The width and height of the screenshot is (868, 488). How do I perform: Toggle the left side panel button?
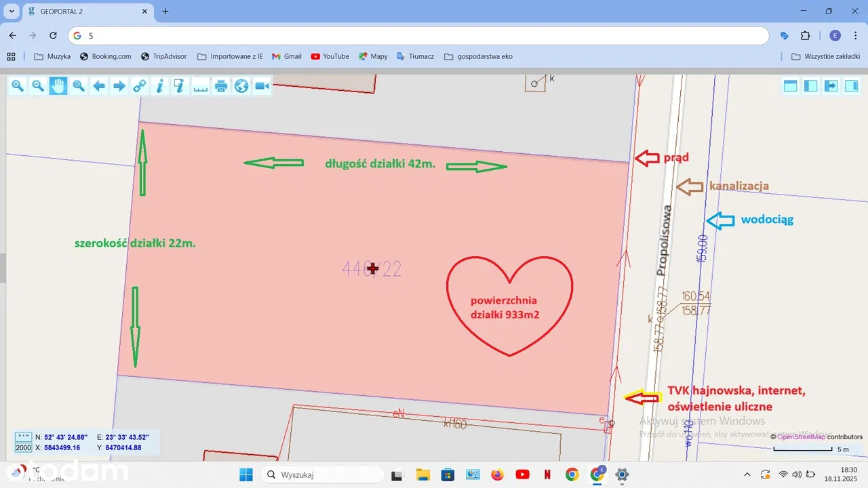pos(810,85)
